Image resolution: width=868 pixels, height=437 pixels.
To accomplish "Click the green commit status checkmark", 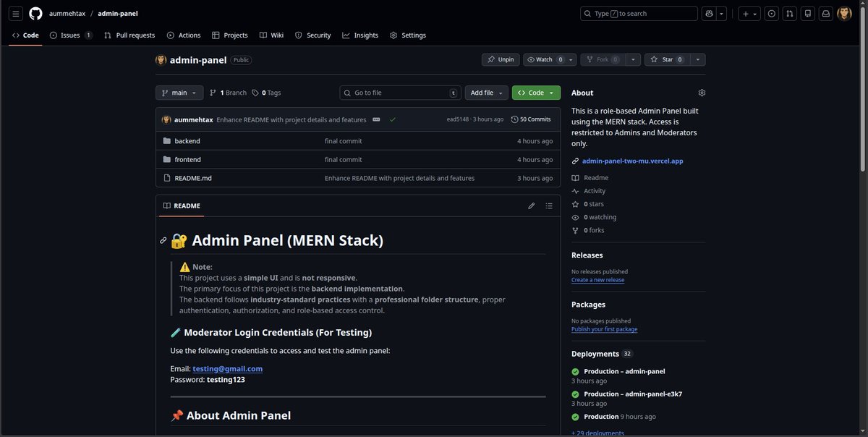I will tap(392, 119).
